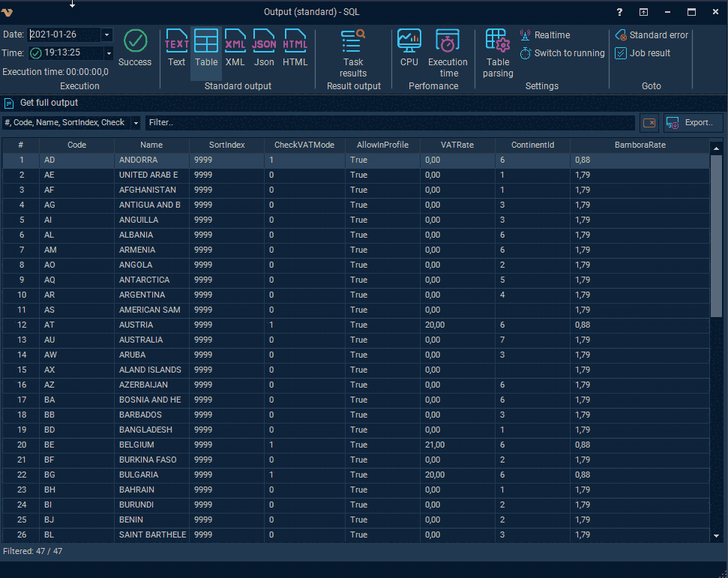Click Get full output
This screenshot has height=578, width=728.
[x=49, y=103]
